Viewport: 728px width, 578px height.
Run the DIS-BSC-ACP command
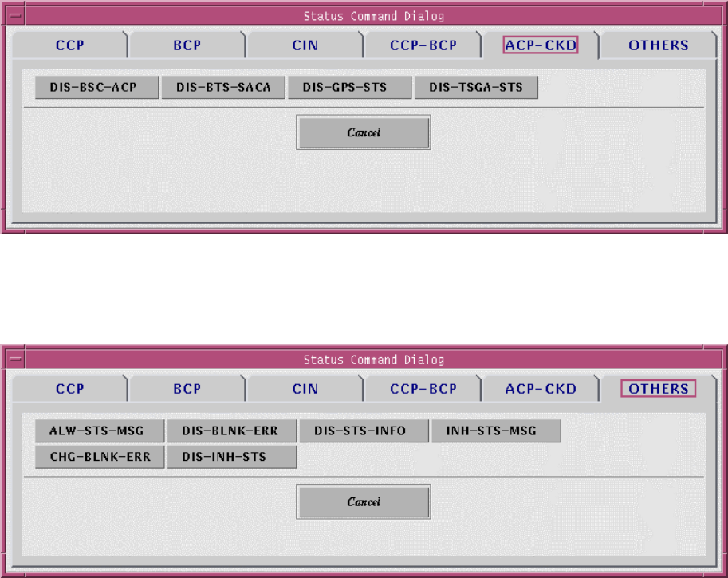[x=96, y=87]
